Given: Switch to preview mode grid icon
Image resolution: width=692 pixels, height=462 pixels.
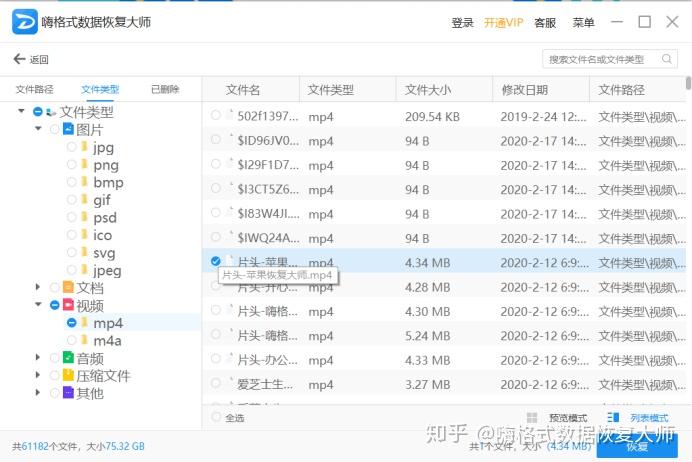Looking at the screenshot, I should pos(532,417).
